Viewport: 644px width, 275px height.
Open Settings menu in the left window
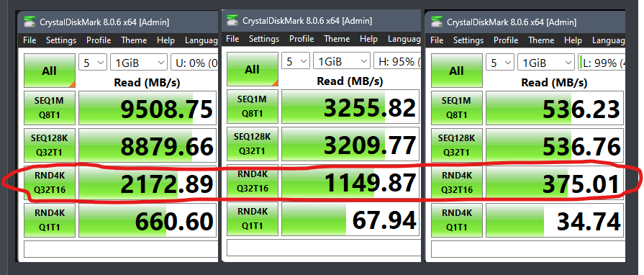click(61, 40)
